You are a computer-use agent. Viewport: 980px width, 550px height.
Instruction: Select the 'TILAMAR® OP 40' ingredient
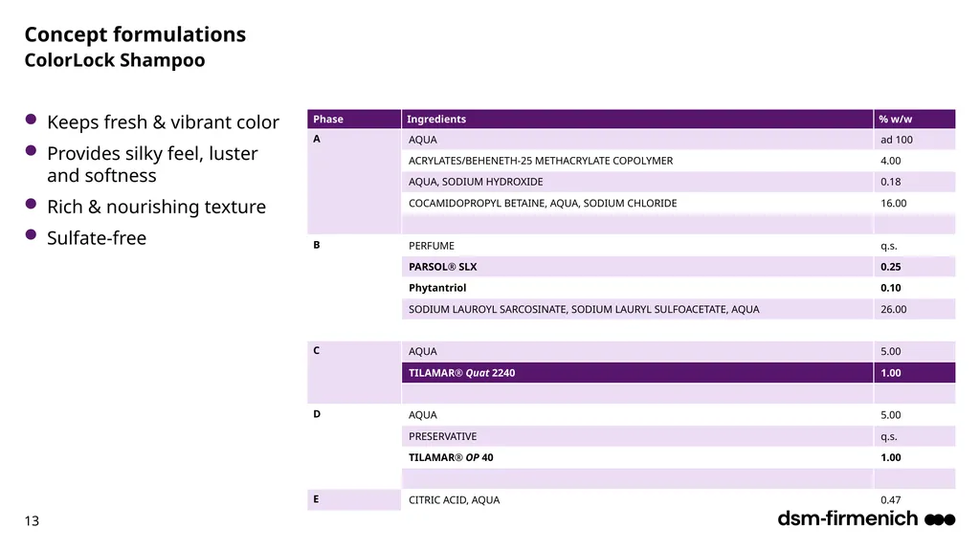coord(451,457)
